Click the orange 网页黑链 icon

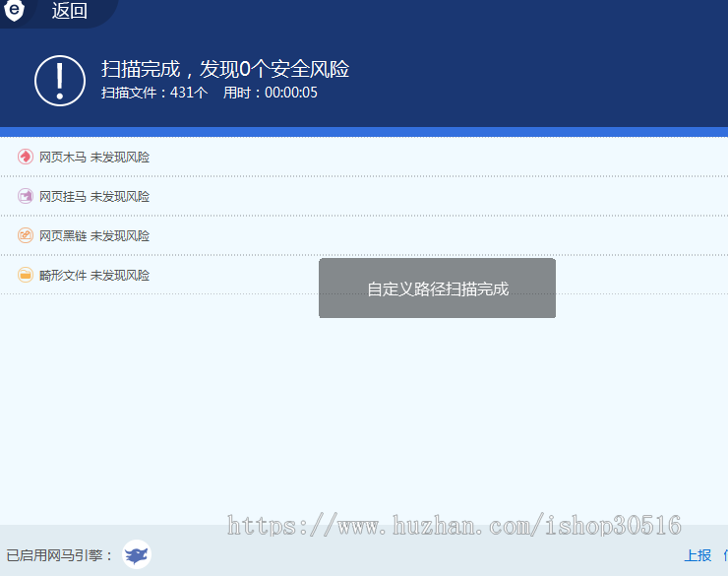click(x=26, y=235)
